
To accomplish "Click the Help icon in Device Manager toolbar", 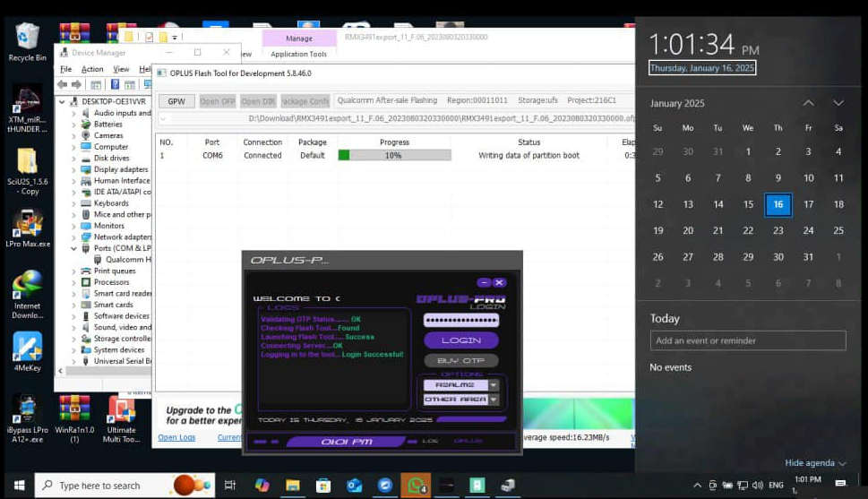I will (x=115, y=85).
